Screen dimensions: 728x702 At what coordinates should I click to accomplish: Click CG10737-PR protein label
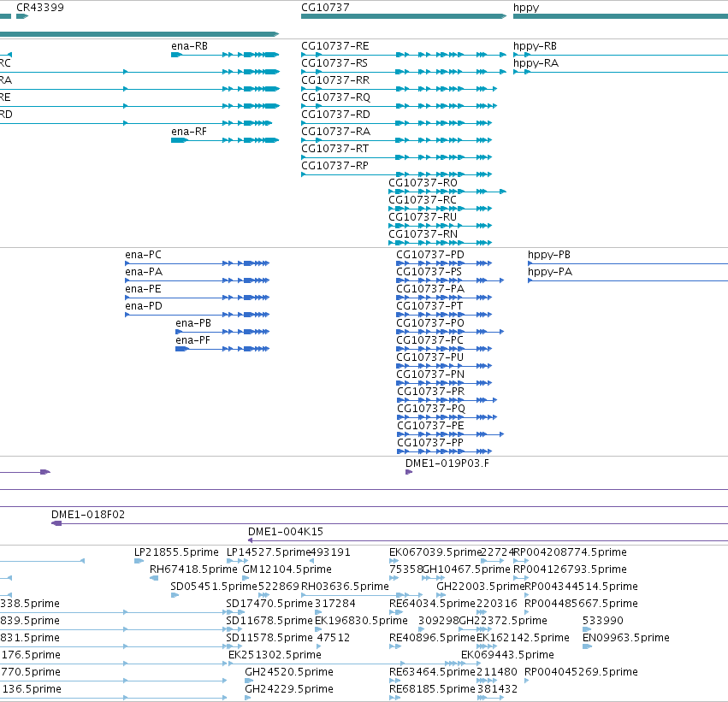tap(431, 392)
